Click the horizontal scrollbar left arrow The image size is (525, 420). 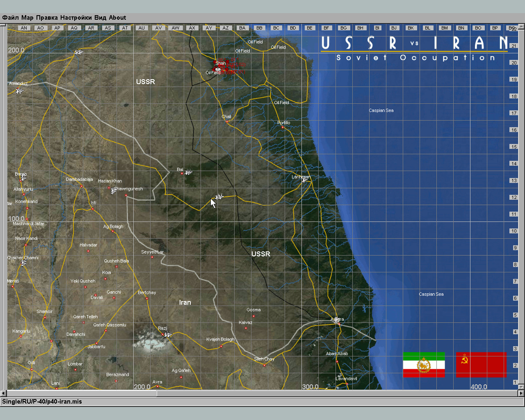pos(4,393)
